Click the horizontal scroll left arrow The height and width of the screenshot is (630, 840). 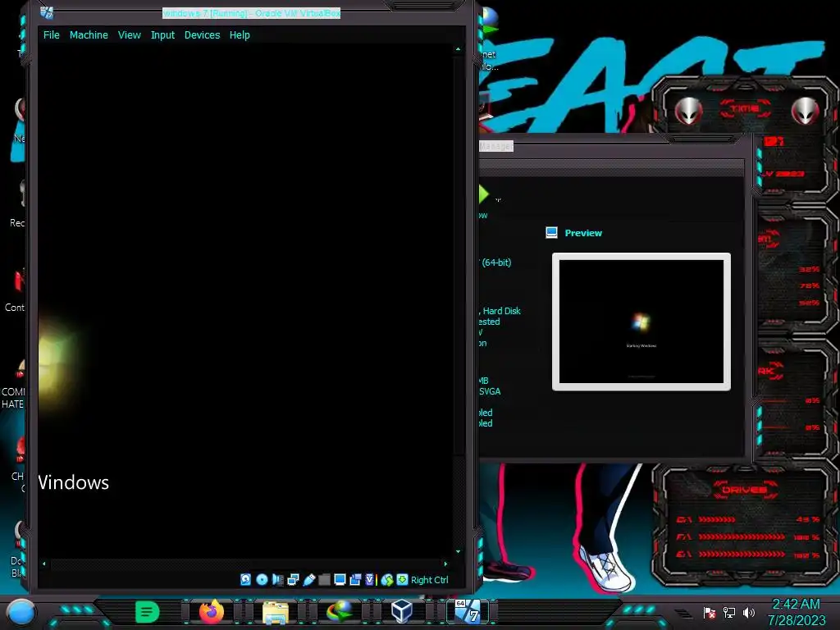pos(44,564)
